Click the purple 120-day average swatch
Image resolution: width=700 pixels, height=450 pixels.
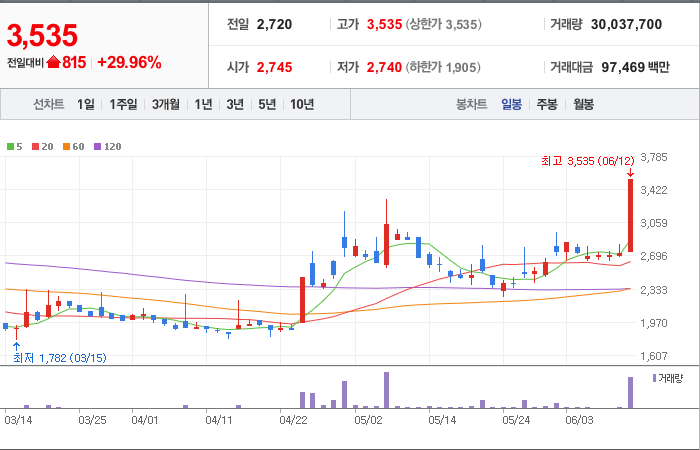(x=97, y=146)
